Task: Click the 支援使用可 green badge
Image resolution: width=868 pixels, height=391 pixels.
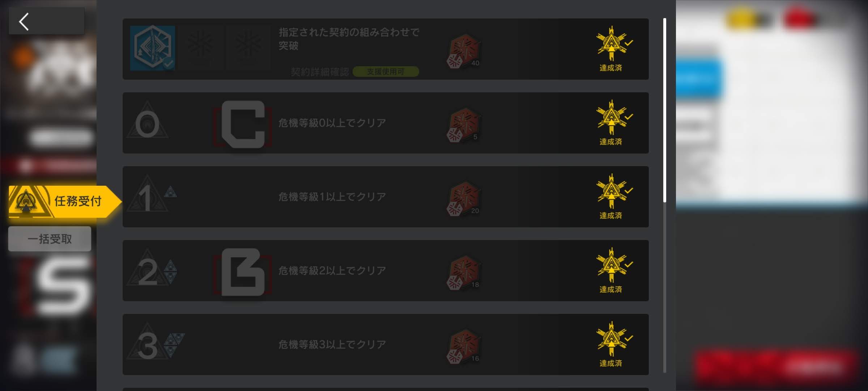Action: (386, 72)
